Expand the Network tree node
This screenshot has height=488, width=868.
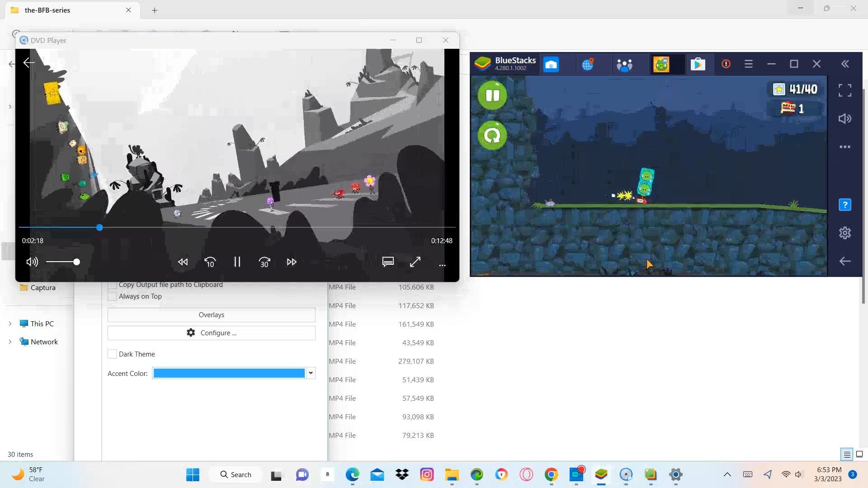(x=10, y=342)
